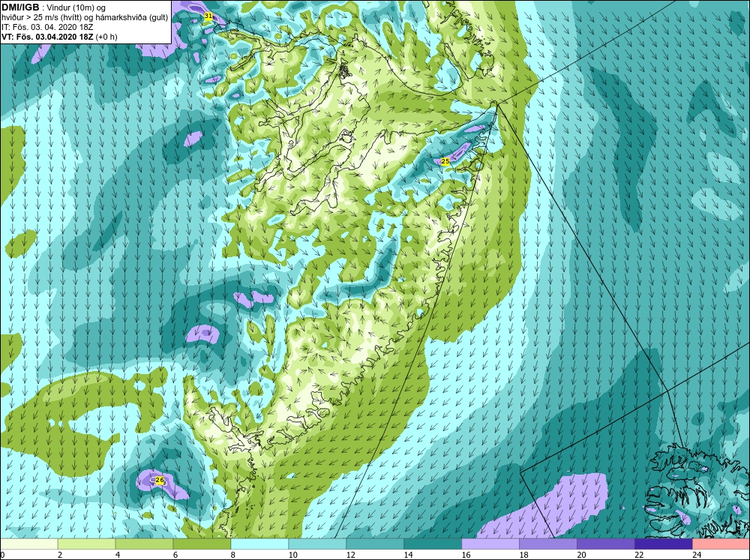Click the legend scale number 14
Screen dimensions: 750x560
click(x=409, y=555)
